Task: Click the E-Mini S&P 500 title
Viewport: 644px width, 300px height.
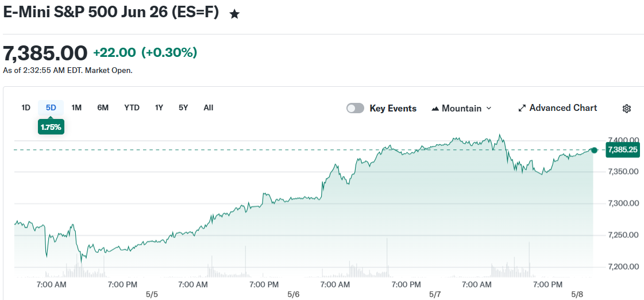Action: tap(111, 12)
